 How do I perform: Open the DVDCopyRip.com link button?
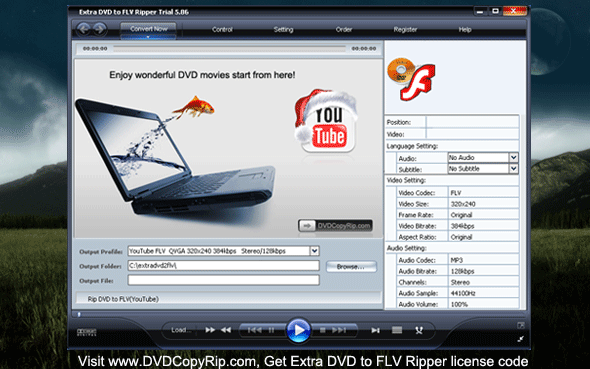coord(335,226)
